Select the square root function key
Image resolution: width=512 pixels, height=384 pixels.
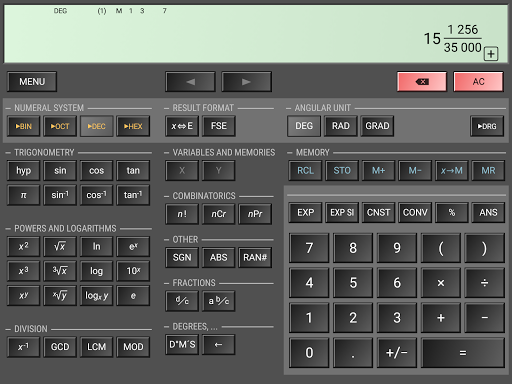60,247
